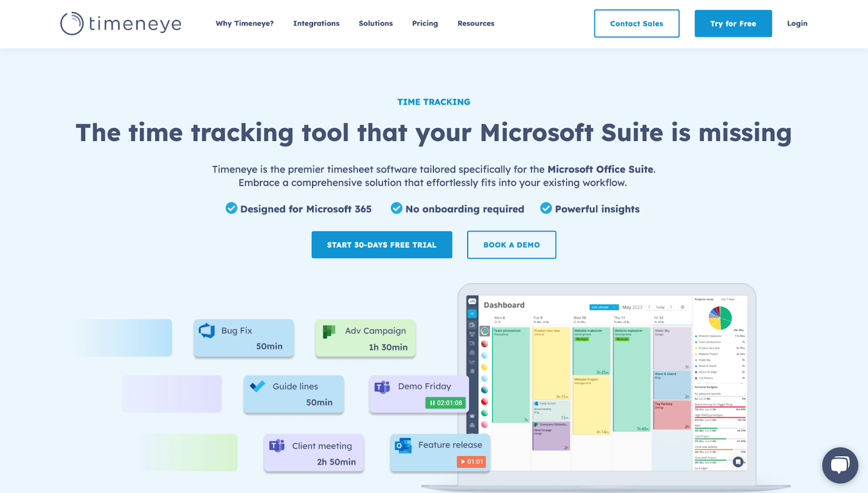Go to next week with right arrow
The width and height of the screenshot is (868, 493).
671,307
